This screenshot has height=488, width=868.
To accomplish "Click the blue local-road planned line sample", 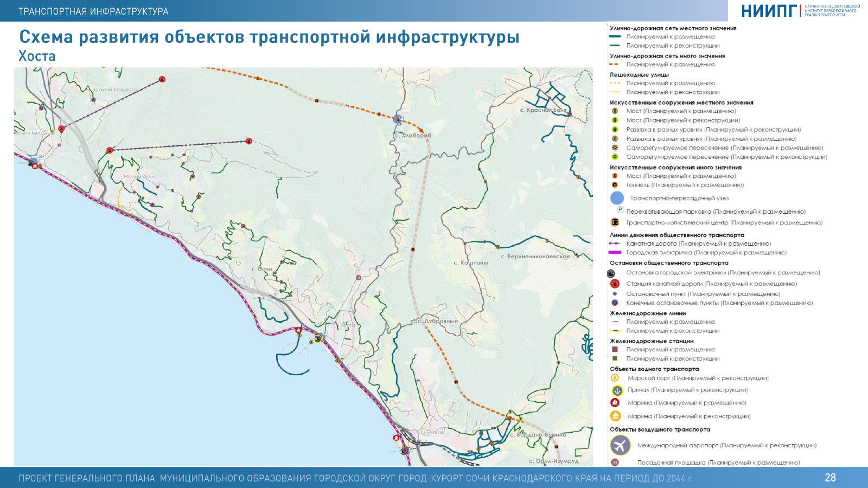I will pyautogui.click(x=615, y=37).
